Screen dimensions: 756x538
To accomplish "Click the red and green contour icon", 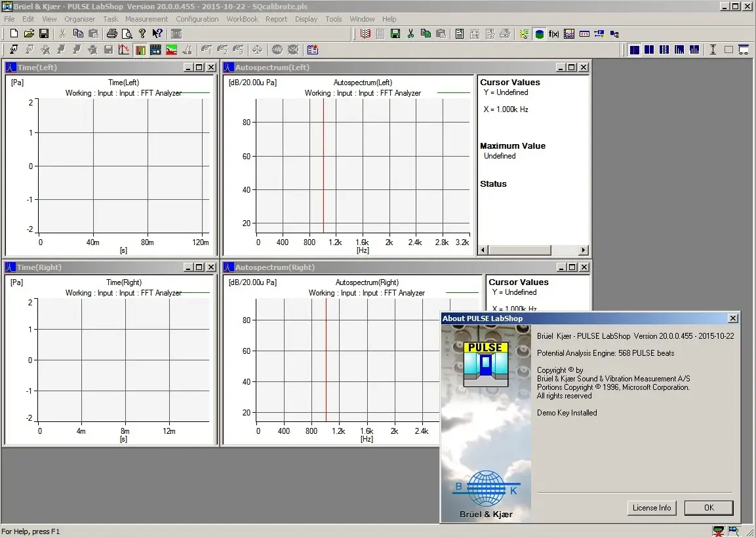I will [171, 50].
